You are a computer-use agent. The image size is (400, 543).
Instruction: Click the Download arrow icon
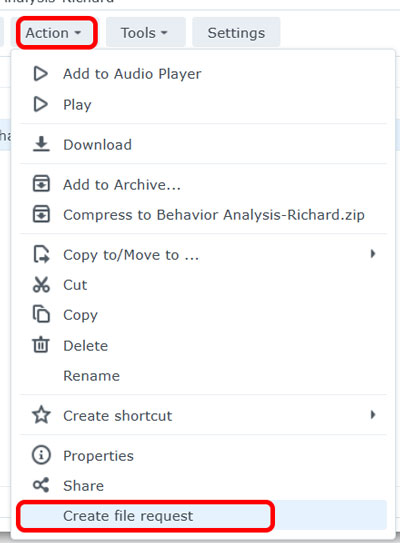(41, 144)
